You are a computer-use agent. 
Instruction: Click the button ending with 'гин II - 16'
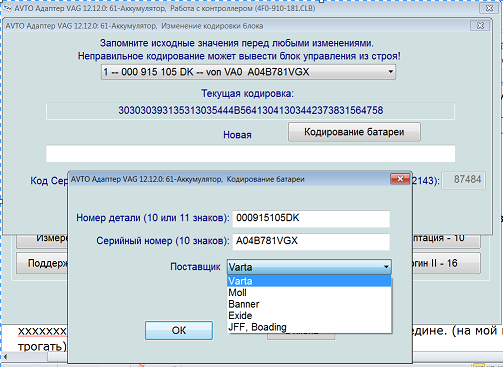pyautogui.click(x=447, y=263)
